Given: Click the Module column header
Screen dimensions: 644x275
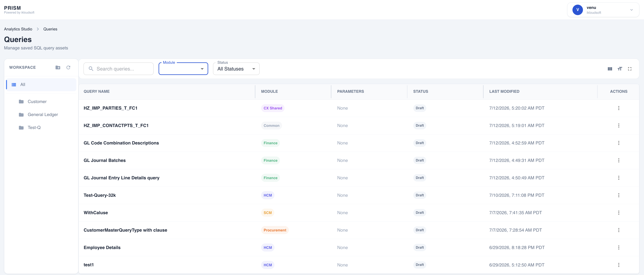Looking at the screenshot, I should [x=269, y=91].
